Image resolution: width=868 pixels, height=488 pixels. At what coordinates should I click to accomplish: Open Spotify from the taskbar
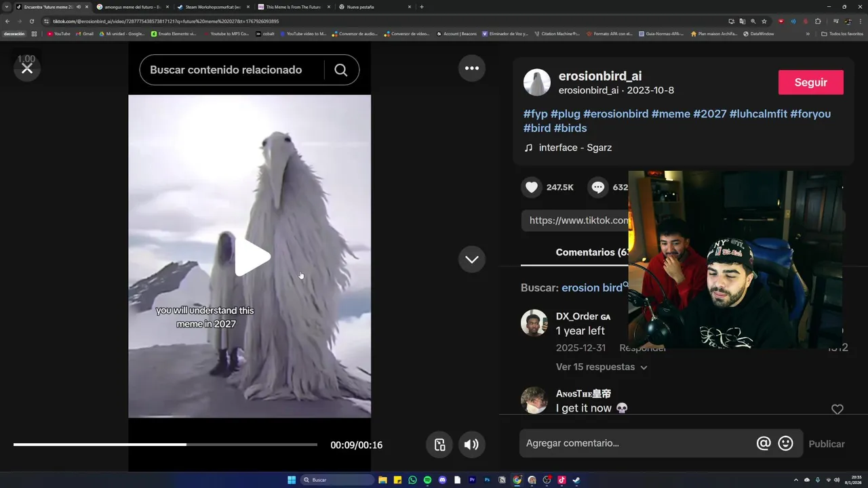(x=427, y=480)
